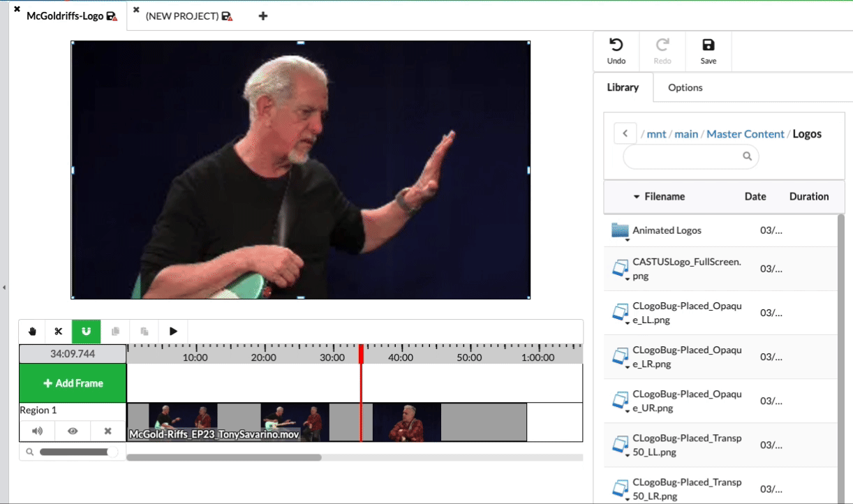Toggle the green magnet snap tool
The width and height of the screenshot is (853, 504).
pos(87,331)
